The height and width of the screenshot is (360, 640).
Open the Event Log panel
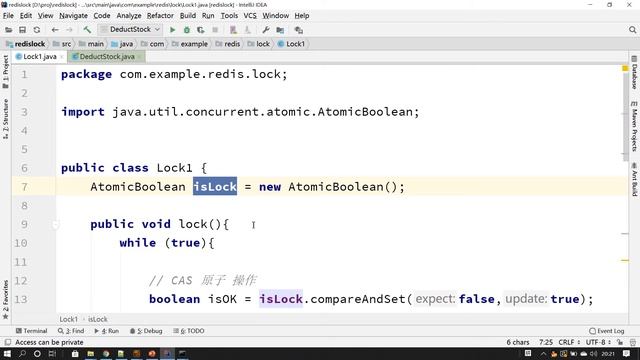607,331
